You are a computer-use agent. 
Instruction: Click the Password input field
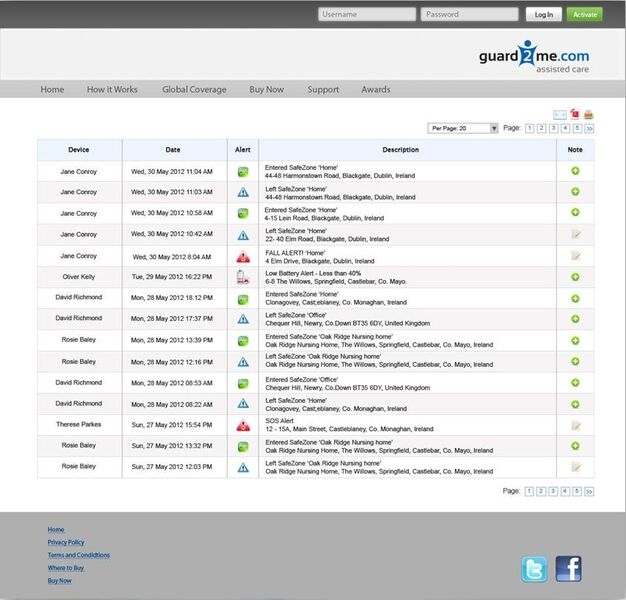tap(470, 14)
